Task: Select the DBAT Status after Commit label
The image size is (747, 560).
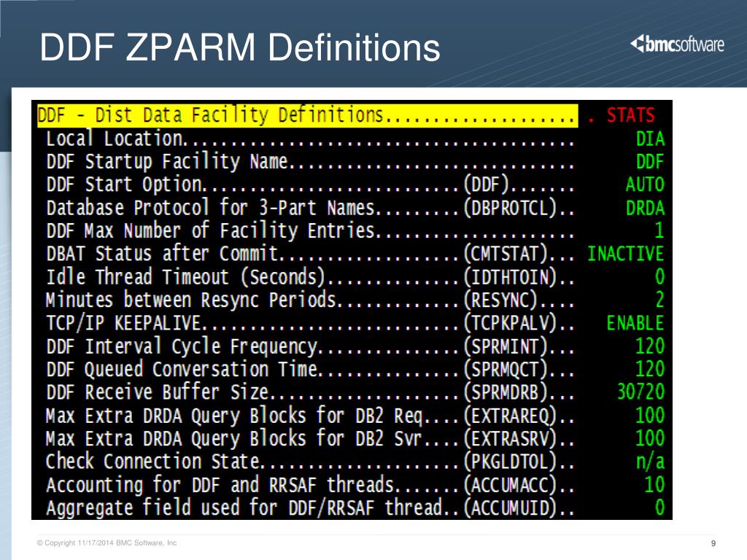Action: coord(162,253)
